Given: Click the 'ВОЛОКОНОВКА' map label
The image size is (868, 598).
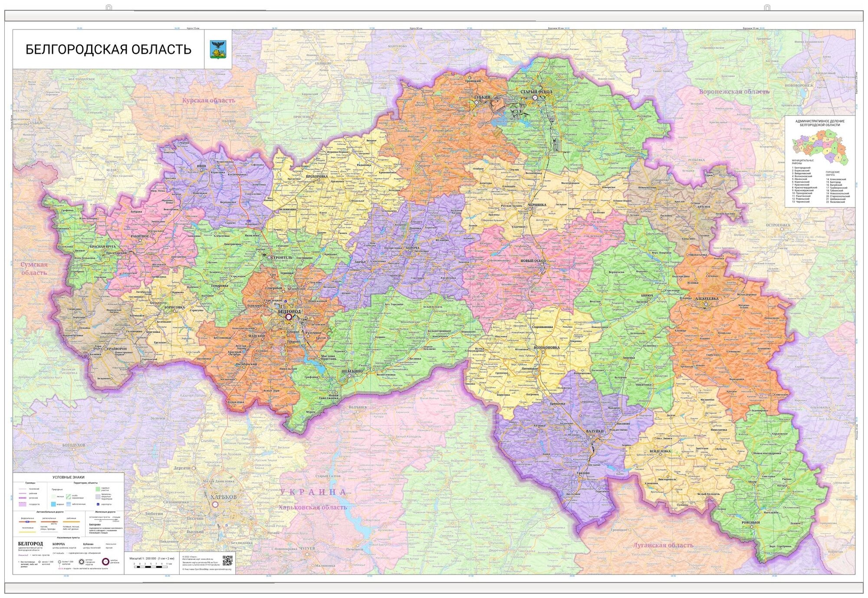Looking at the screenshot, I should [x=546, y=347].
